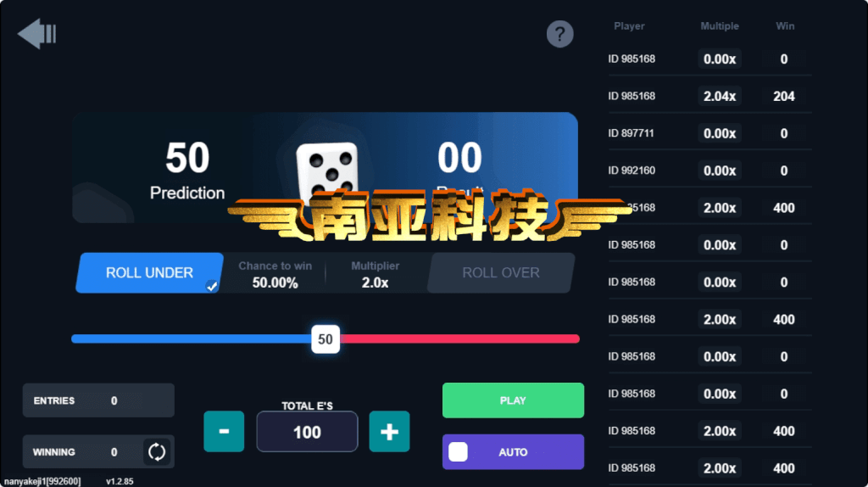Image resolution: width=868 pixels, height=487 pixels.
Task: Click the Player column header
Action: pos(629,26)
